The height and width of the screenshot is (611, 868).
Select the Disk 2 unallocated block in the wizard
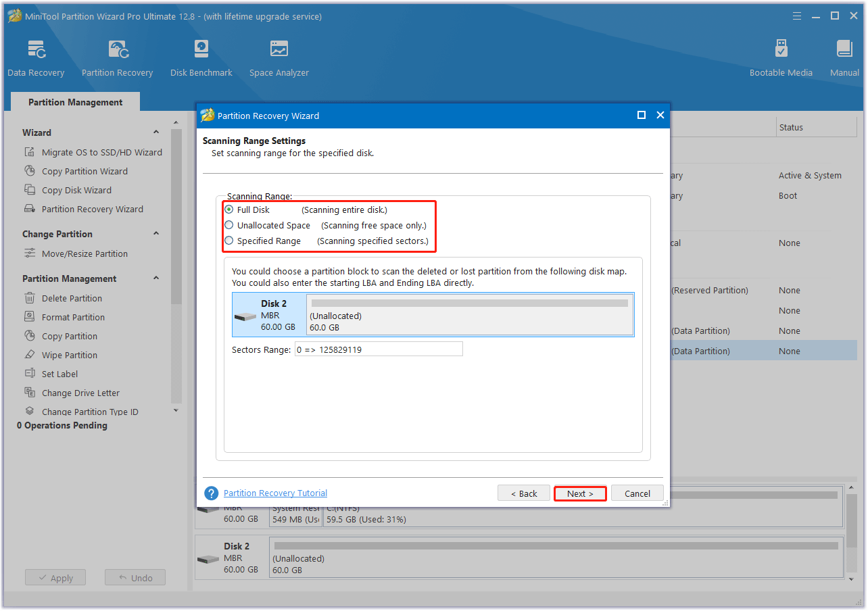pos(469,315)
